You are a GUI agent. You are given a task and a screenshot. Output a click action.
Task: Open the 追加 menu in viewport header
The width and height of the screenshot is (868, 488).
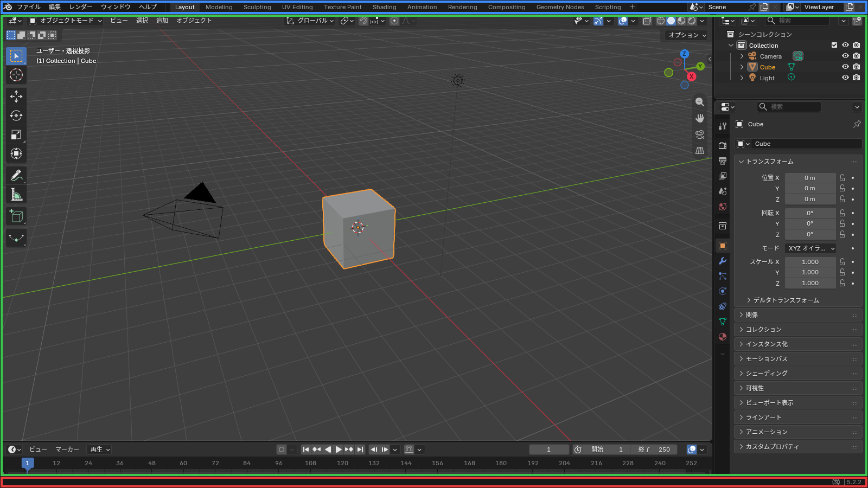[x=162, y=21]
